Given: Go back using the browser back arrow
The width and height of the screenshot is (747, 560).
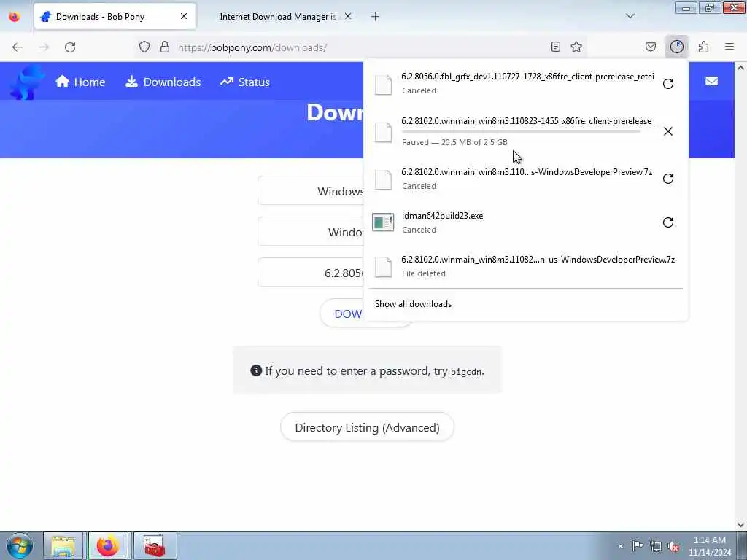Looking at the screenshot, I should [18, 47].
